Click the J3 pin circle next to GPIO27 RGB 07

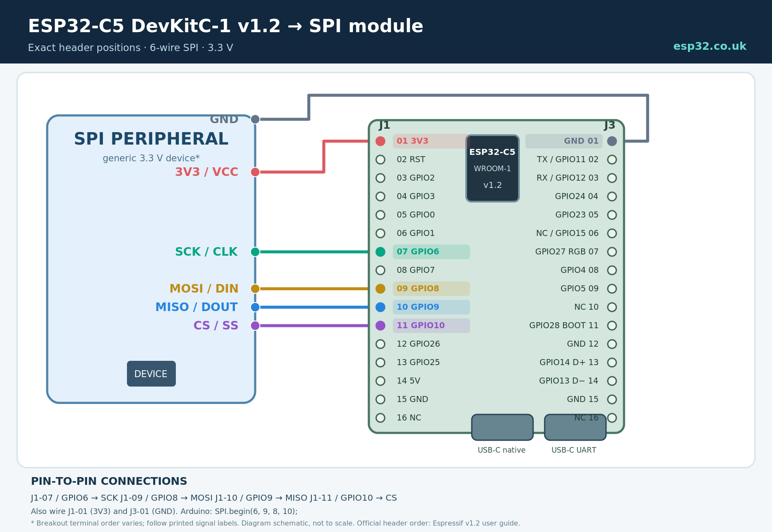pyautogui.click(x=612, y=252)
